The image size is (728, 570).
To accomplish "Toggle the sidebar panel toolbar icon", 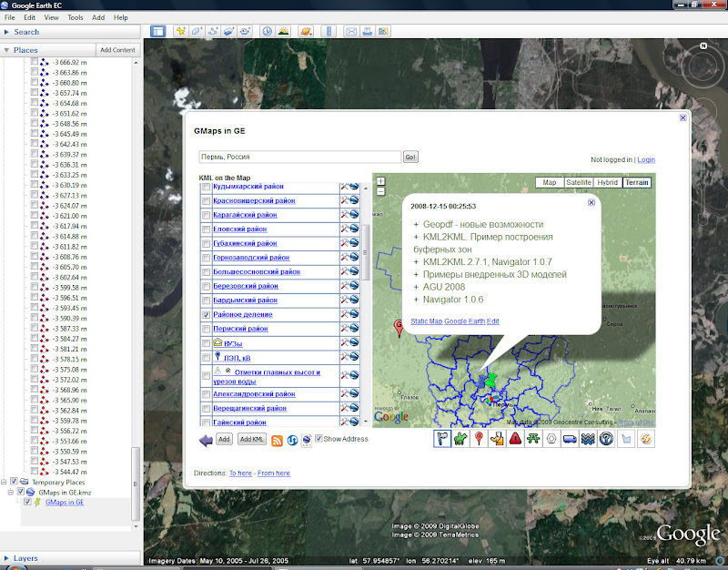I will tap(157, 32).
